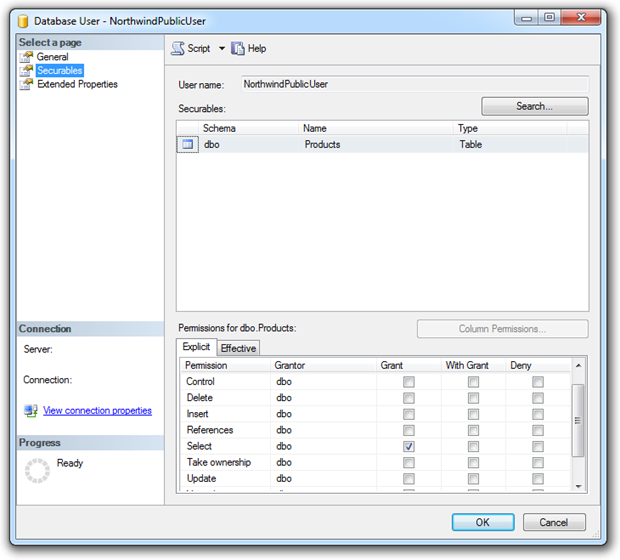
Task: Toggle With Grant checkbox for Control
Action: [x=473, y=382]
